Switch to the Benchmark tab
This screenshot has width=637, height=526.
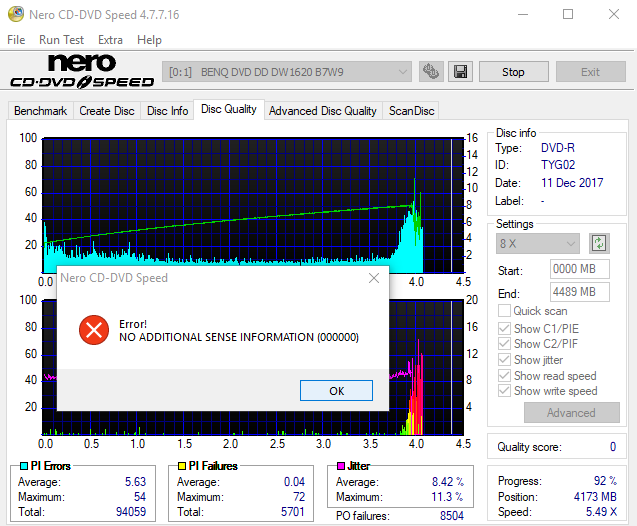(41, 111)
